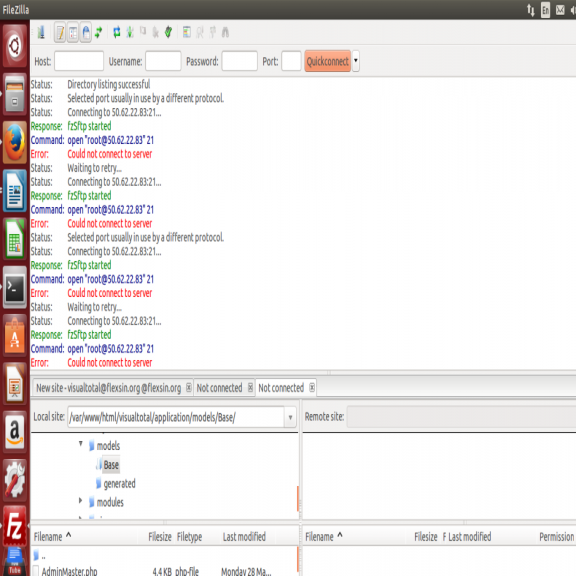Click the Quickconnect button
Viewport: 576px width, 576px height.
(327, 61)
